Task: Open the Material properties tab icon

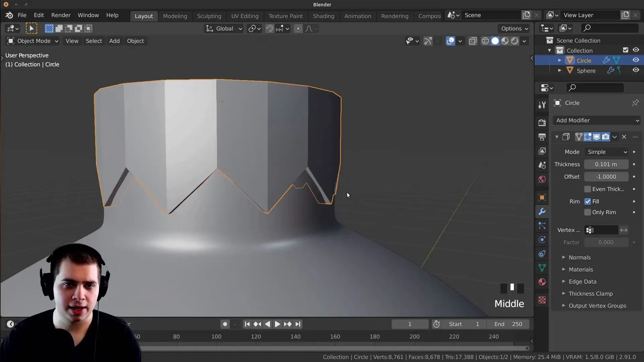Action: pyautogui.click(x=542, y=282)
